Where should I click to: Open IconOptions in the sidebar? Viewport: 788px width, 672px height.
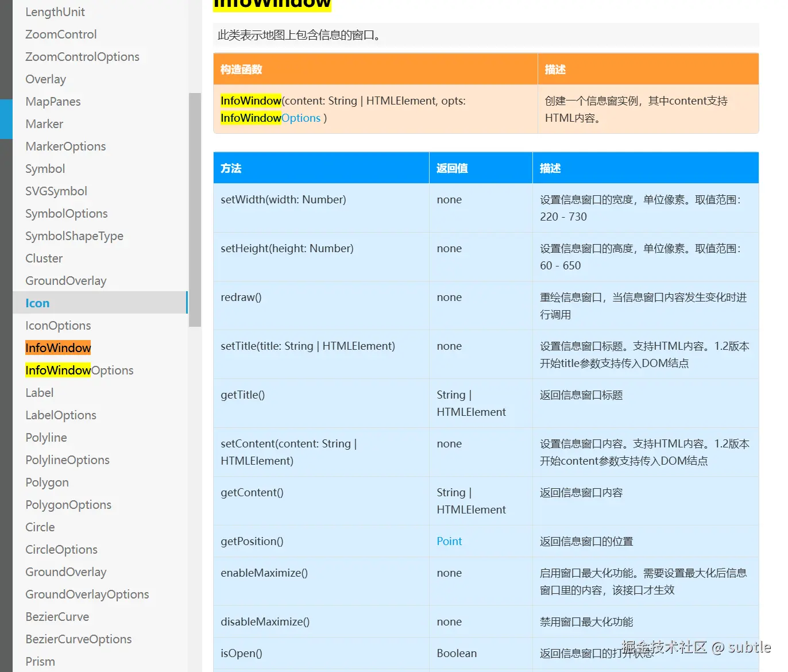[58, 326]
